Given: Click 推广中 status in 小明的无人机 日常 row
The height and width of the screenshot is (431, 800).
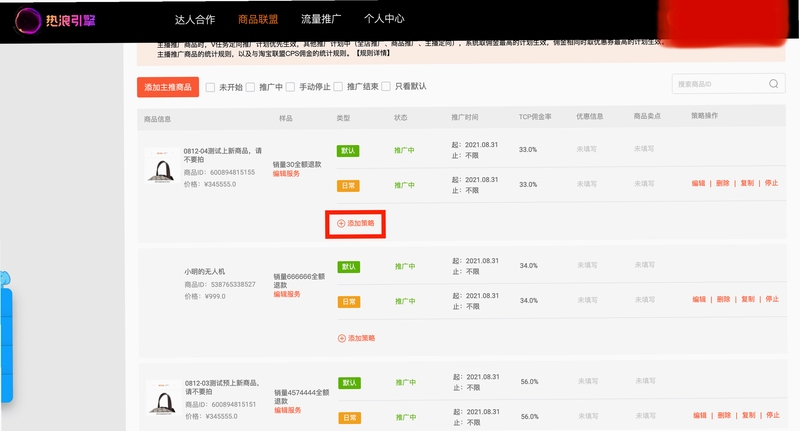Looking at the screenshot, I should click(x=405, y=301).
